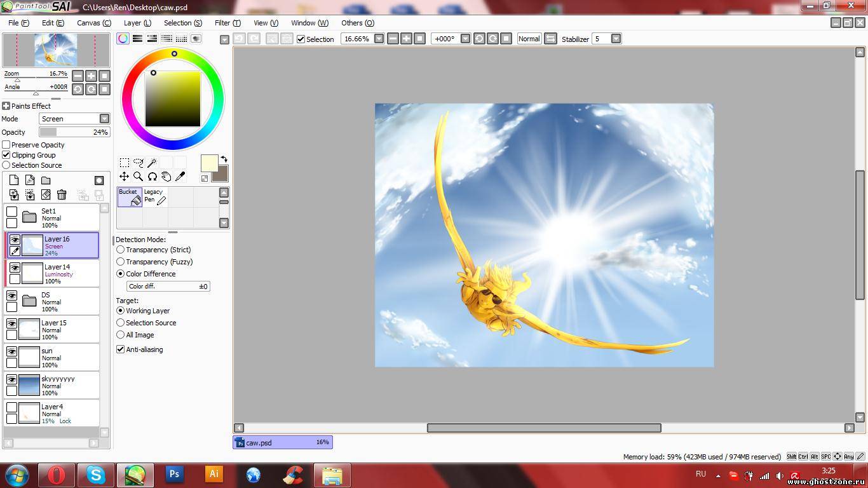Add a layer mask
Image resolution: width=868 pixels, height=488 pixels.
(99, 180)
